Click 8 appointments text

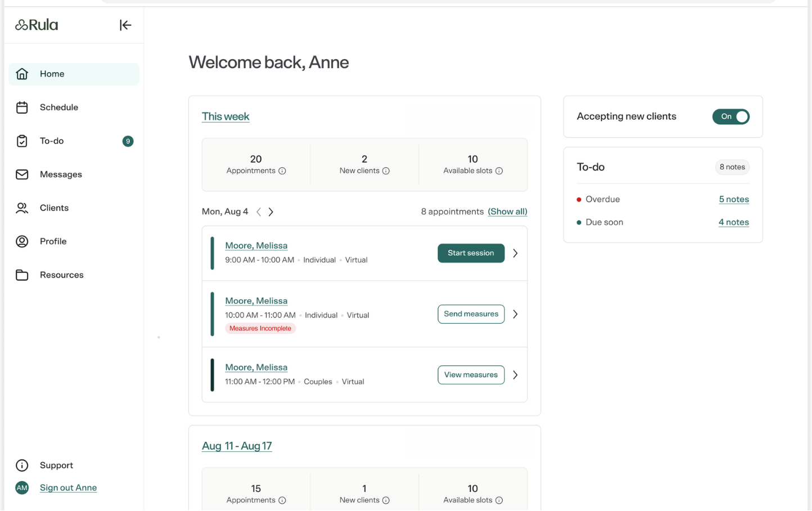coord(452,212)
